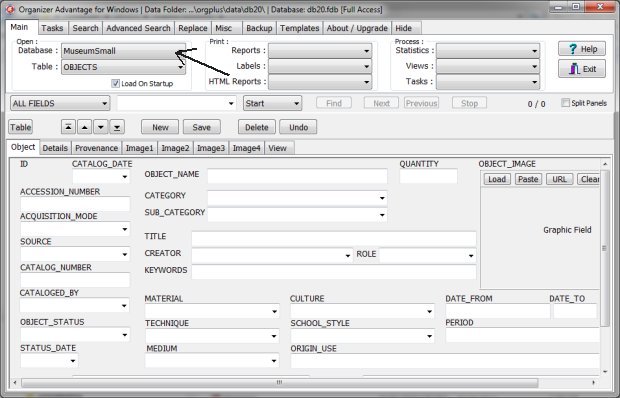Click the Help button with question mark
This screenshot has height=398, width=620.
(582, 49)
